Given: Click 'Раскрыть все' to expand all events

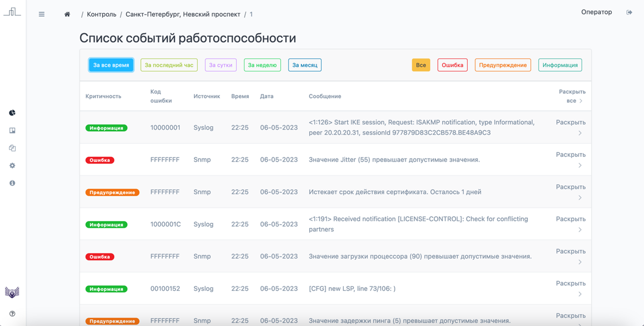Looking at the screenshot, I should pos(572,96).
